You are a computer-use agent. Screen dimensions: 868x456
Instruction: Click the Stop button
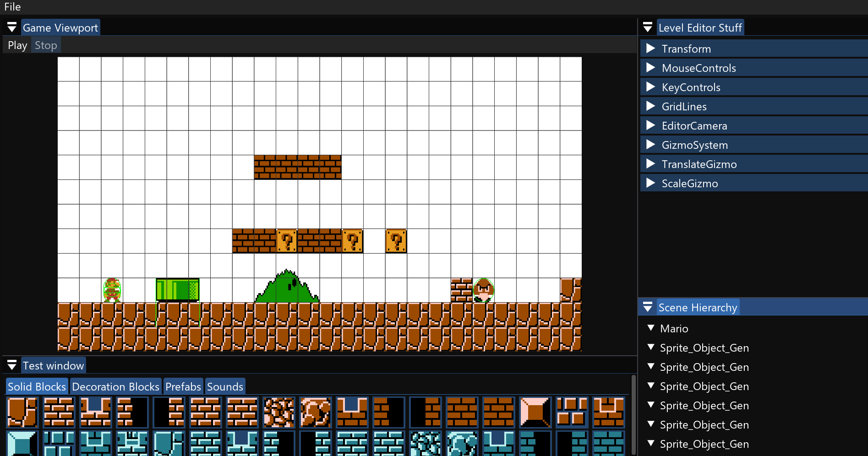click(x=46, y=45)
